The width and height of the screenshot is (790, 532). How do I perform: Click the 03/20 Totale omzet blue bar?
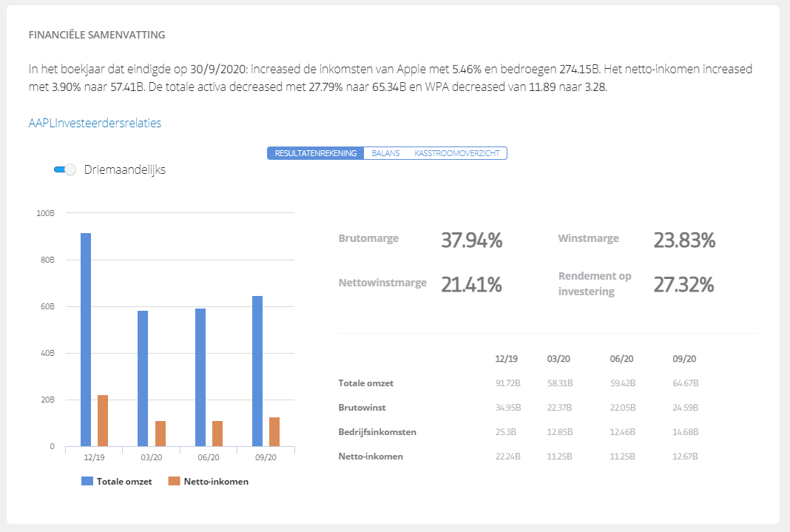coord(143,378)
